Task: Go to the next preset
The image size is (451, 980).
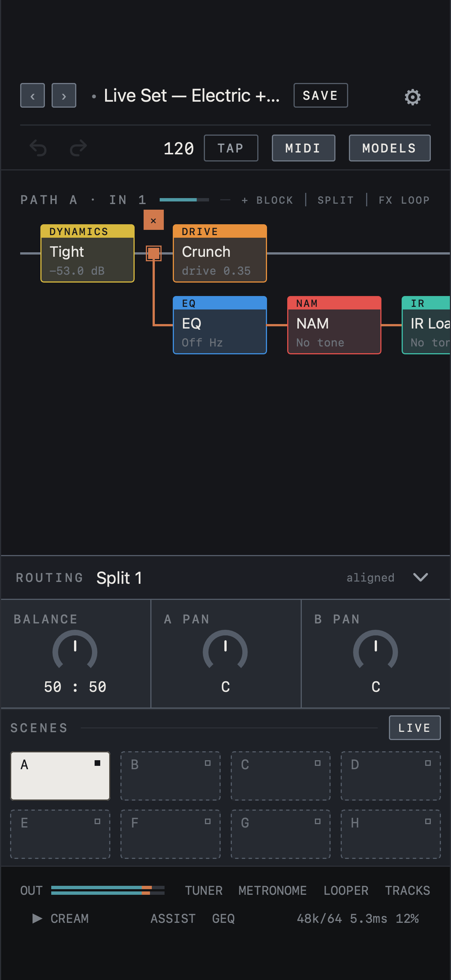Action: [64, 95]
